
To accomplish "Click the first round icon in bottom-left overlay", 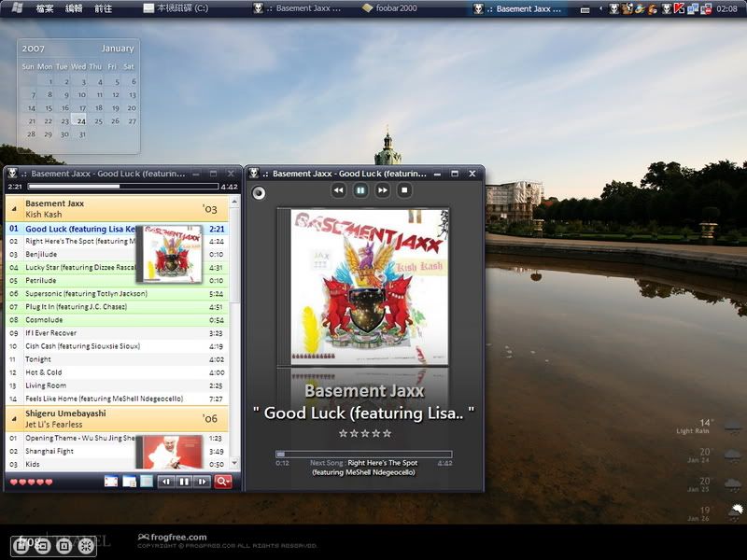I will (21, 546).
